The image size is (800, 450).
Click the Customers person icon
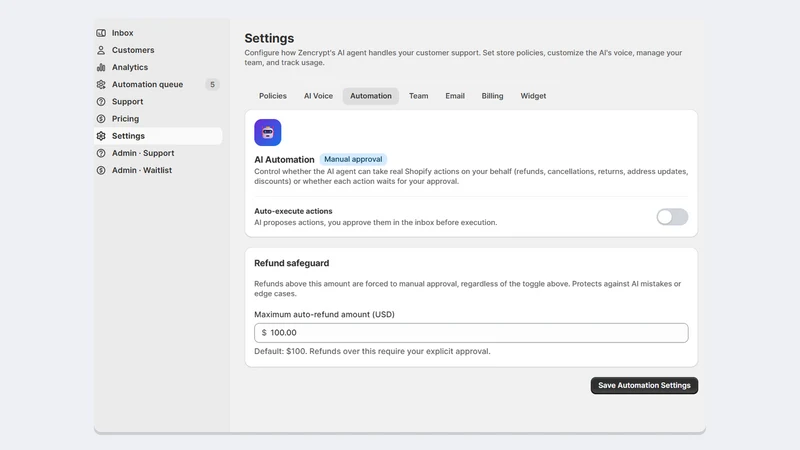101,50
